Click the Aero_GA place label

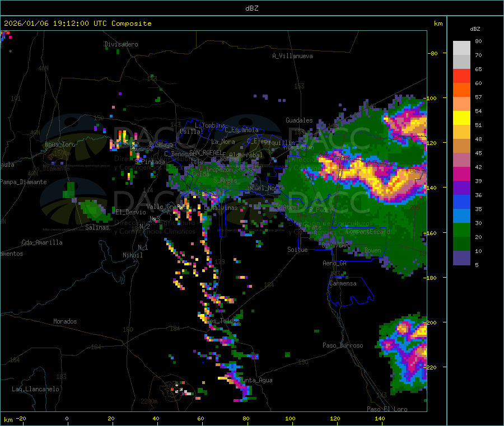(335, 263)
